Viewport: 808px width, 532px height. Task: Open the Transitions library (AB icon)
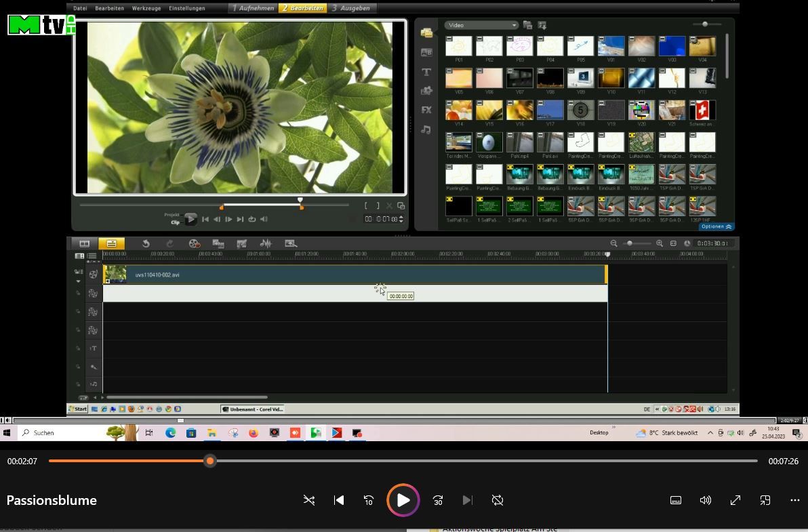click(426, 52)
